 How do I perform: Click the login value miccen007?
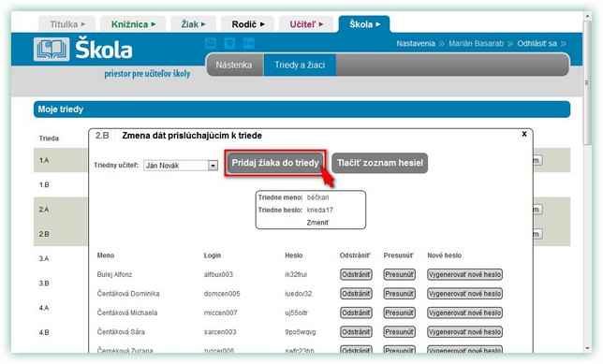click(220, 313)
